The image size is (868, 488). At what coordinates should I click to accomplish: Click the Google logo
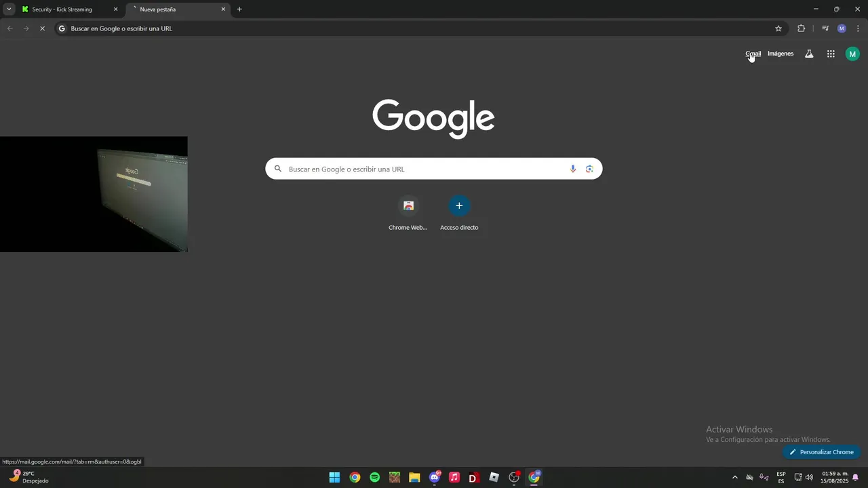pos(433,118)
